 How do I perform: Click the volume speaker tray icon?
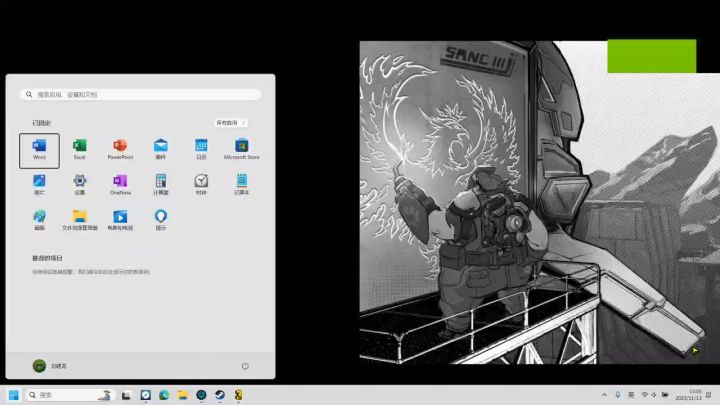tap(654, 395)
